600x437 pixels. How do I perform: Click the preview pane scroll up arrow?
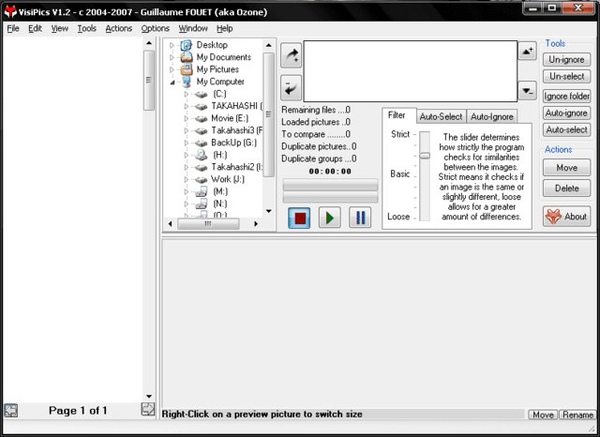pos(149,43)
